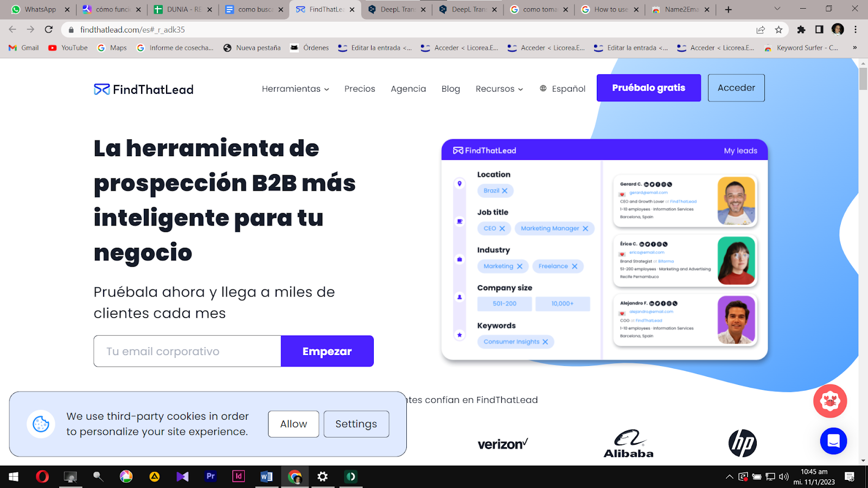Viewport: 868px width, 488px height.
Task: Open cookie Settings in the banner
Action: coord(356,424)
